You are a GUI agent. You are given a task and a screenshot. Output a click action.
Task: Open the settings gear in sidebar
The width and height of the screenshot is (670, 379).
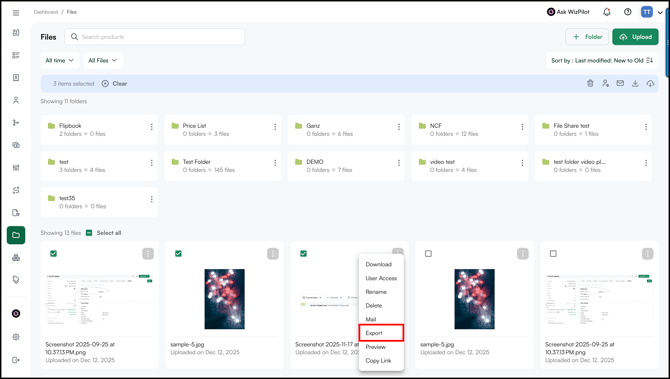click(16, 337)
